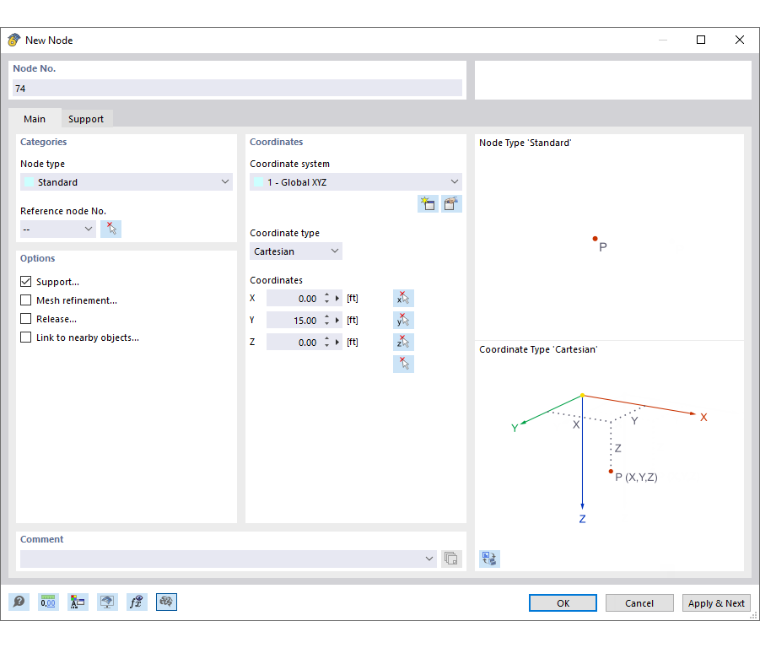The image size is (760, 648).
Task: Open formula editor fx icon
Action: point(137,602)
